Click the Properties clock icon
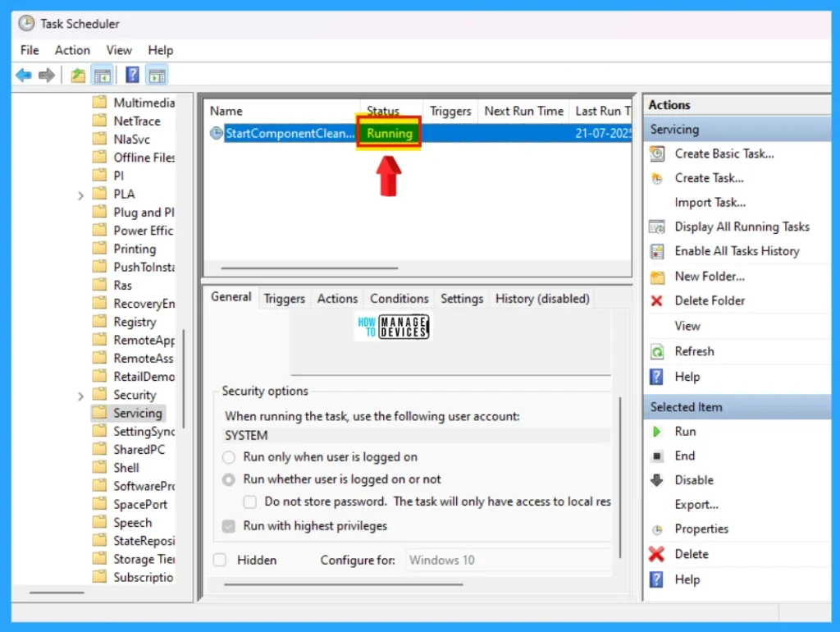 point(657,529)
